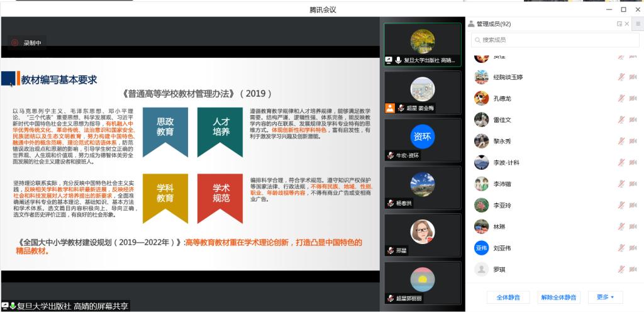Screen dimensions: 644x312
Task: Click the pop-out member panel icon
Action: coord(619,24)
